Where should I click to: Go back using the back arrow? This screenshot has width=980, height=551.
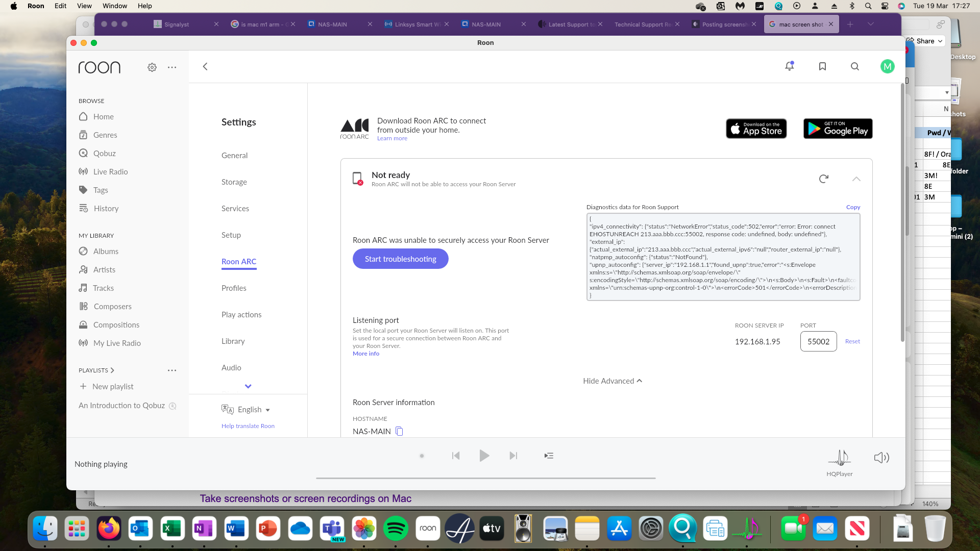tap(205, 66)
